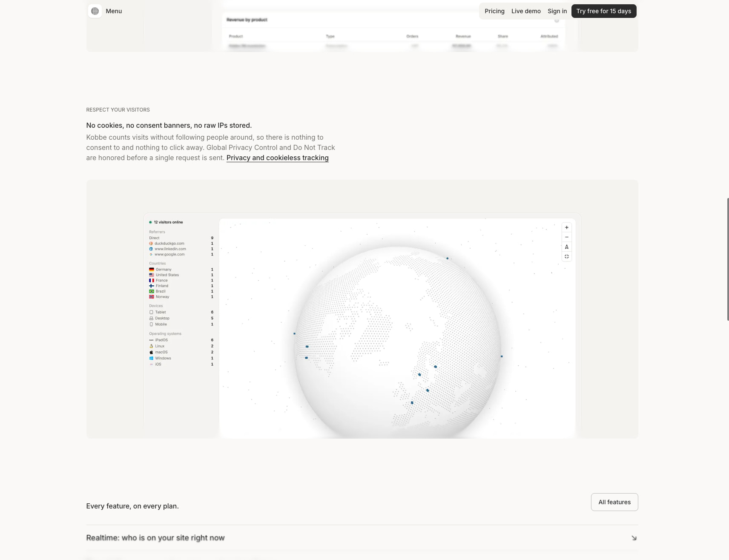Click the United States country label

click(167, 275)
